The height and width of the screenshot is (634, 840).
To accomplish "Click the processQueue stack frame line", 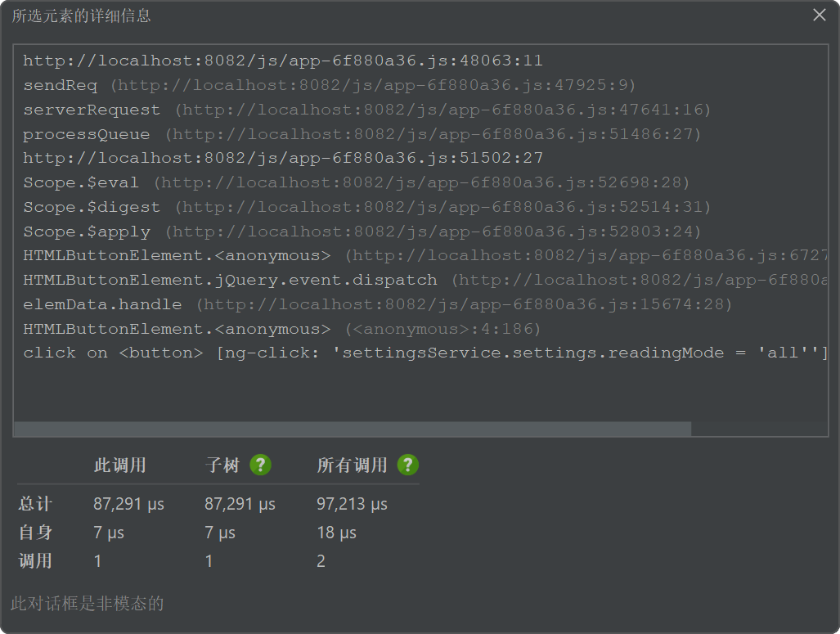I will tap(362, 134).
